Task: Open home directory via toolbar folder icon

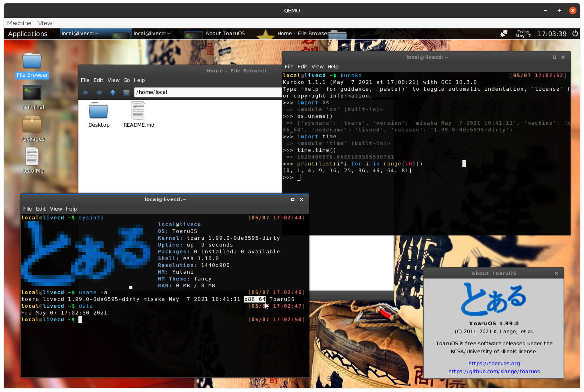Action: coord(126,92)
